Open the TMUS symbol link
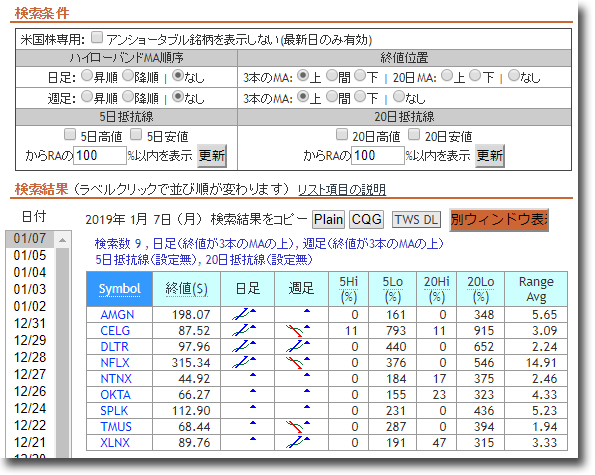Viewport: 595px width, 475px height. click(x=116, y=427)
